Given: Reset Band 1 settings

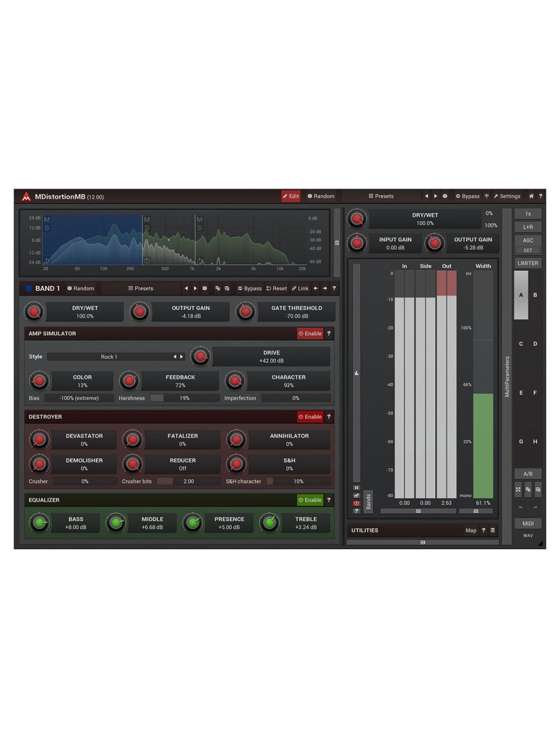Looking at the screenshot, I should [x=276, y=289].
